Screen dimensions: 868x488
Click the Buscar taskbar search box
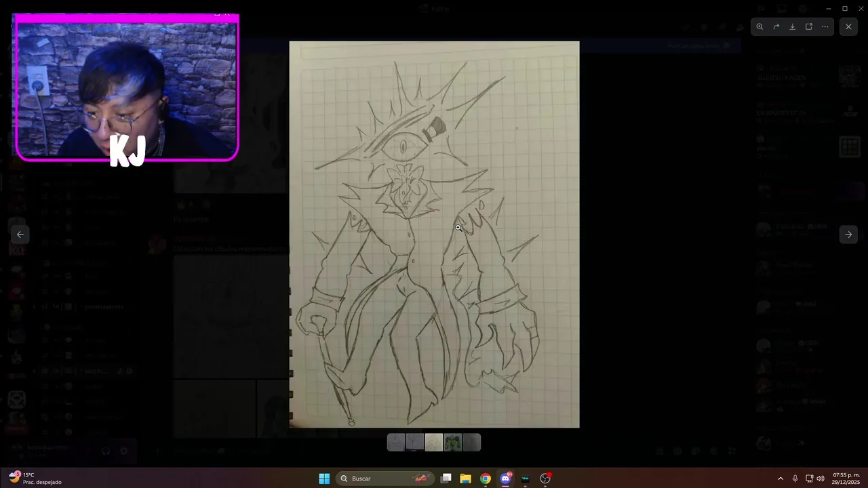pos(385,479)
